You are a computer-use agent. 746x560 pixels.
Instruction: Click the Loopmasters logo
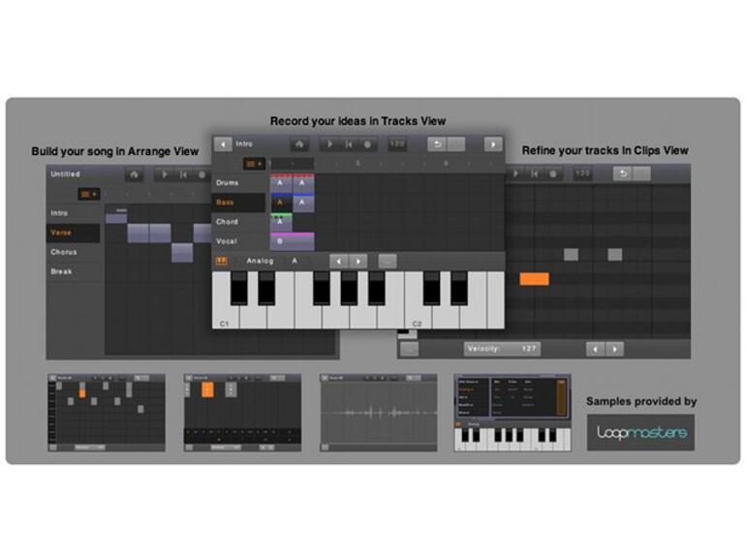point(640,432)
